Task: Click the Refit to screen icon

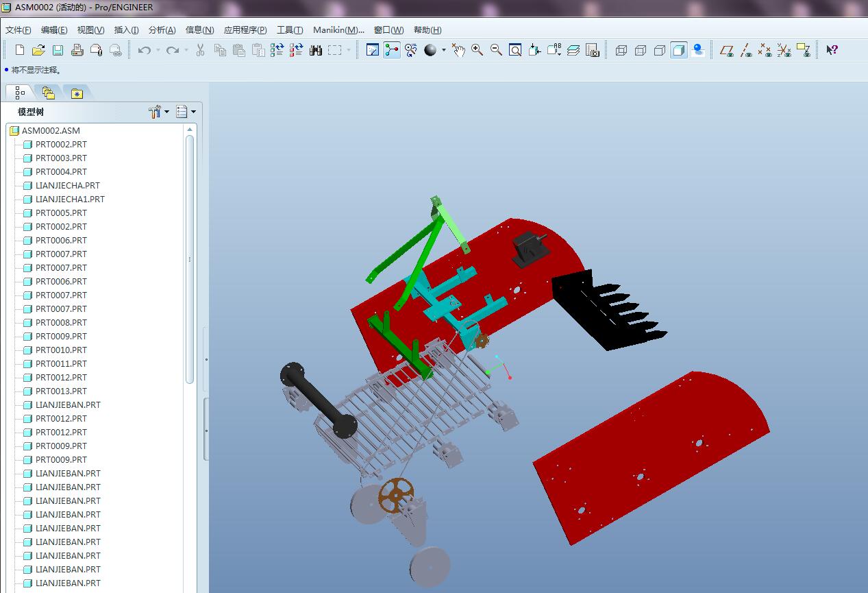Action: 515,50
